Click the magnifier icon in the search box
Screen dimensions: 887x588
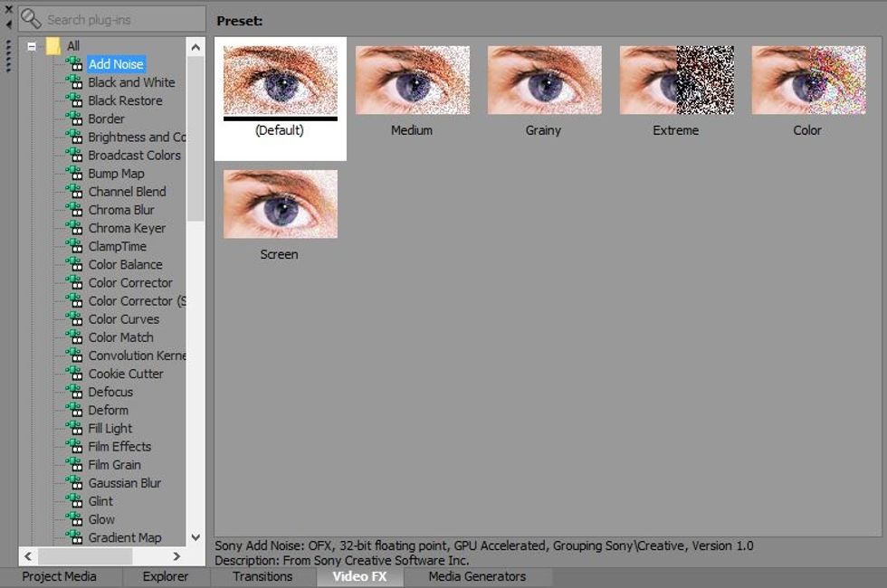click(33, 18)
